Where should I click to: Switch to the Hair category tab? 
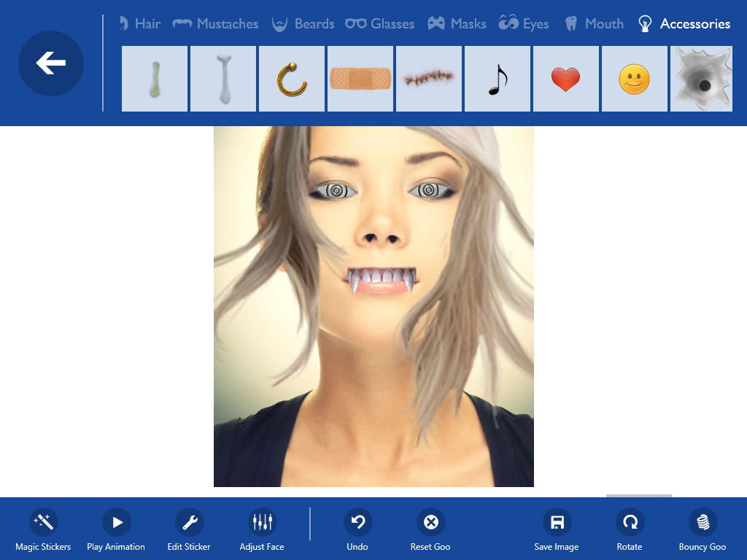pyautogui.click(x=139, y=24)
